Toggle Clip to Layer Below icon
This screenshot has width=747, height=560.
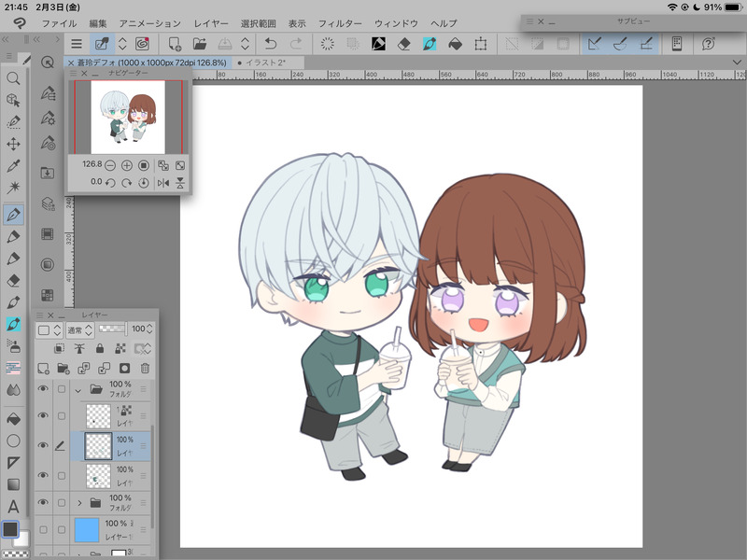coord(59,348)
